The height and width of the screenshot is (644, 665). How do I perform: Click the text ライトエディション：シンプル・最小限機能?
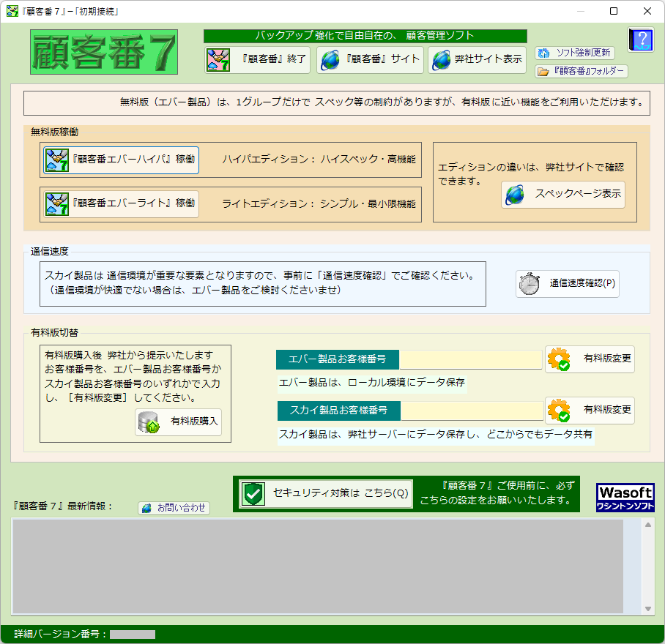tap(319, 203)
